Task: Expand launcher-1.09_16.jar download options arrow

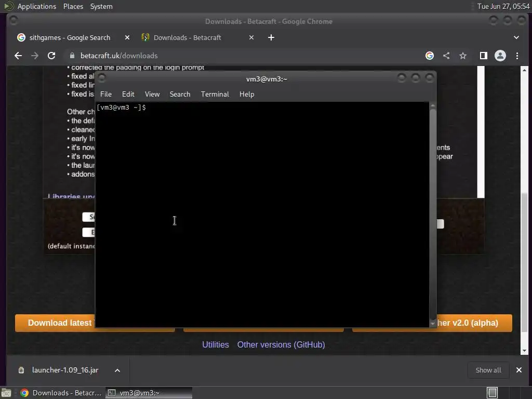Action: pos(117,370)
